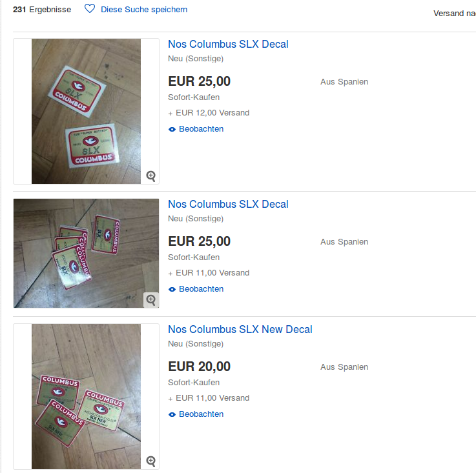Click Diese Suche speichern link
476x473 pixels.
[x=144, y=10]
